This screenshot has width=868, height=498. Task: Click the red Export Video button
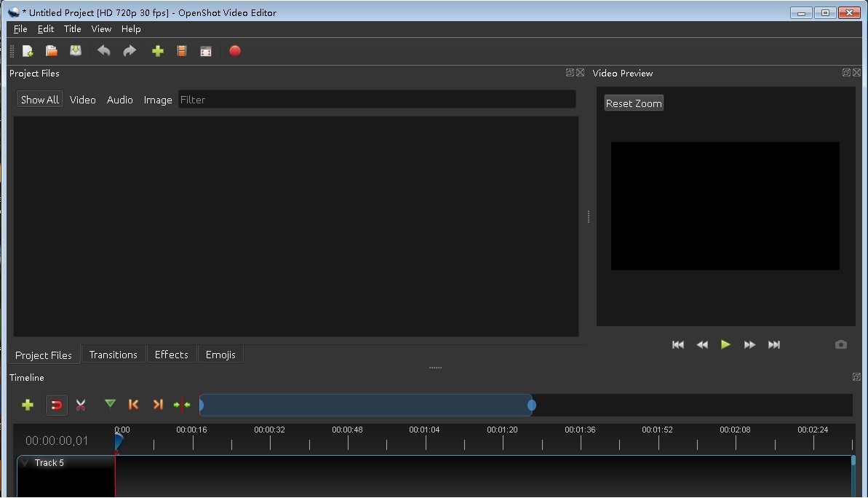tap(235, 51)
